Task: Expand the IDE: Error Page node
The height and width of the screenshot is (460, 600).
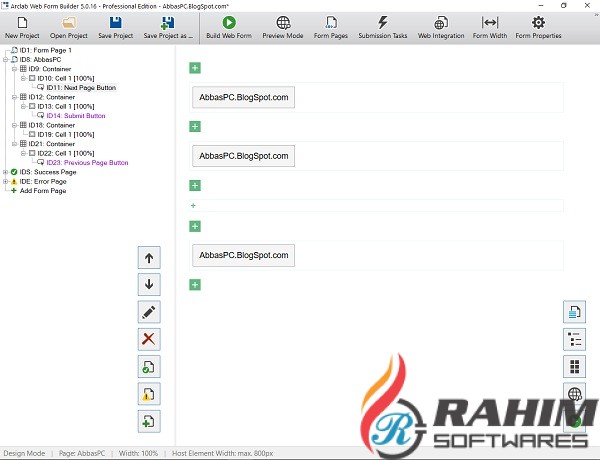Action: 6,181
